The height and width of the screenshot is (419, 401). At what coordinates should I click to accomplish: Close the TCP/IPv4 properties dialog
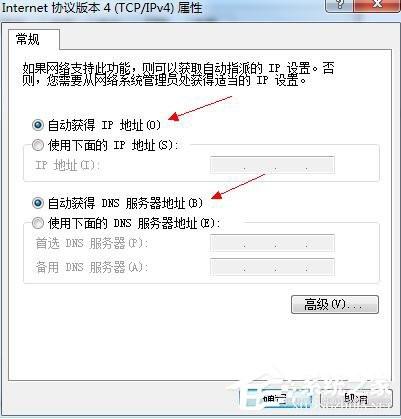[377, 5]
